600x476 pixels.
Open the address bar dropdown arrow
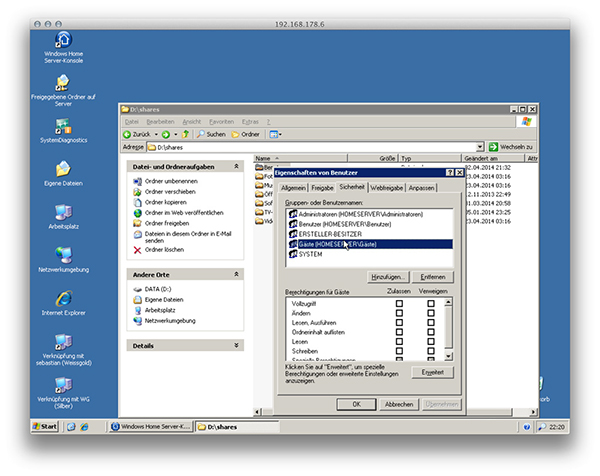[480, 147]
